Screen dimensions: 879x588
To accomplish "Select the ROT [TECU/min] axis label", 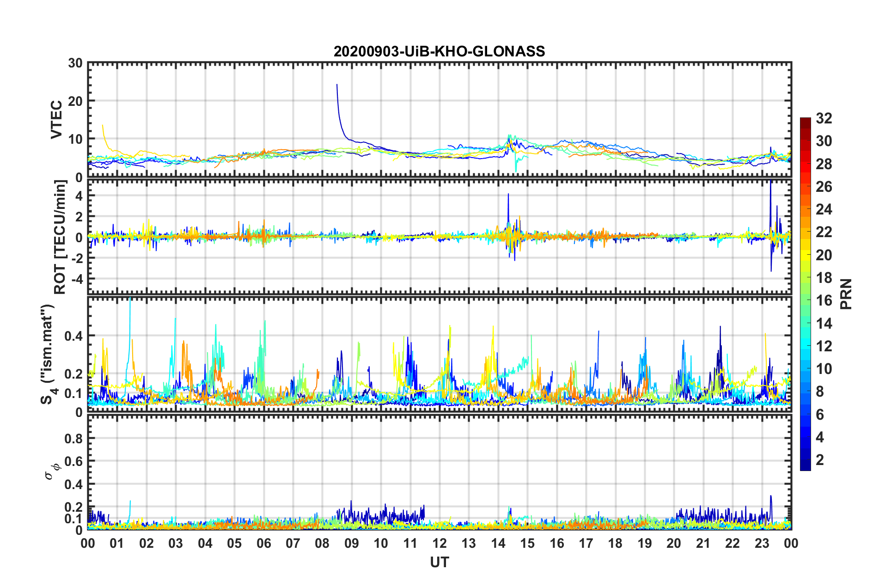I will (x=60, y=237).
